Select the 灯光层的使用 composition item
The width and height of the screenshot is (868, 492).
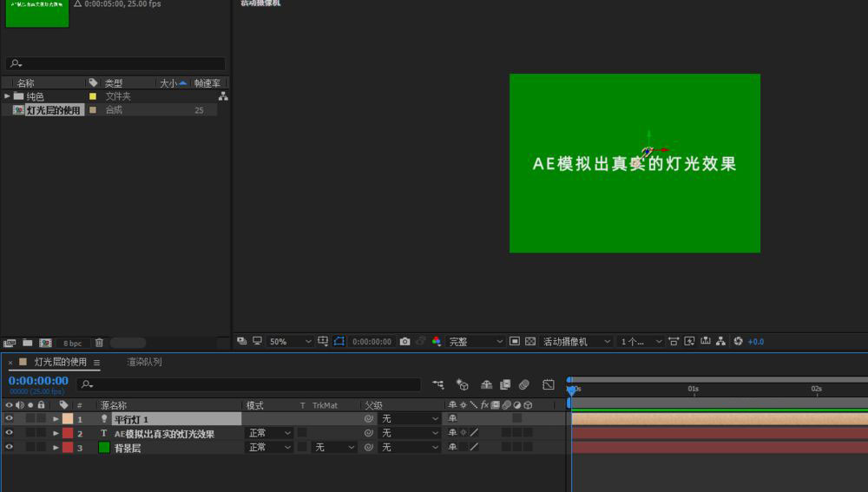(x=53, y=110)
